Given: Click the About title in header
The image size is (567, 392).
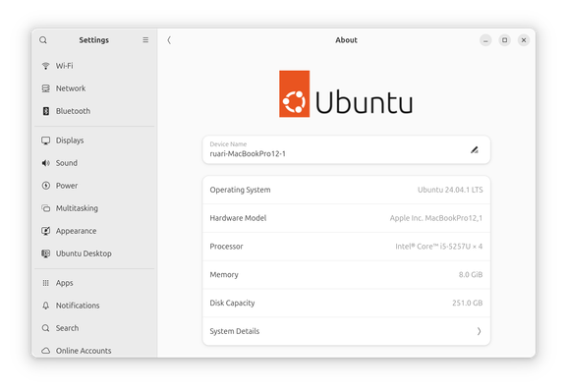Looking at the screenshot, I should 346,40.
